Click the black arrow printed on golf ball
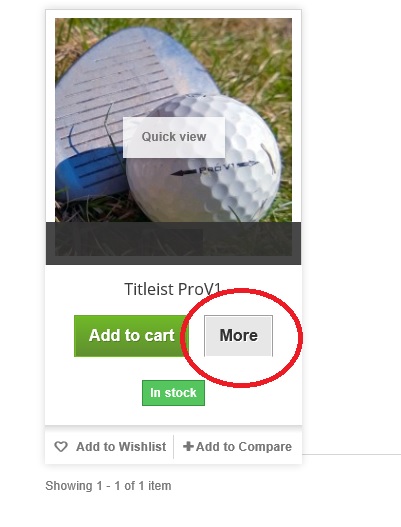Screen dimensions: 401x527 [183, 173]
